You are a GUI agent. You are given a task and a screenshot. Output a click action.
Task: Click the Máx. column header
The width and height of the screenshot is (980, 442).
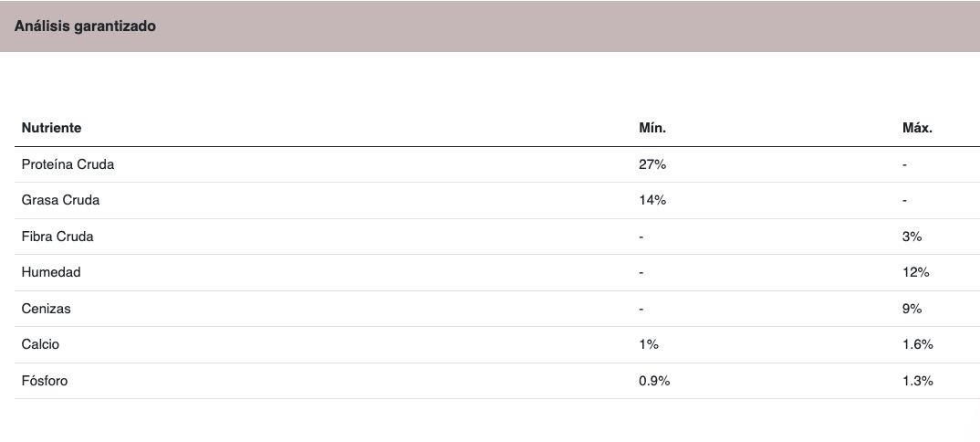click(x=918, y=128)
